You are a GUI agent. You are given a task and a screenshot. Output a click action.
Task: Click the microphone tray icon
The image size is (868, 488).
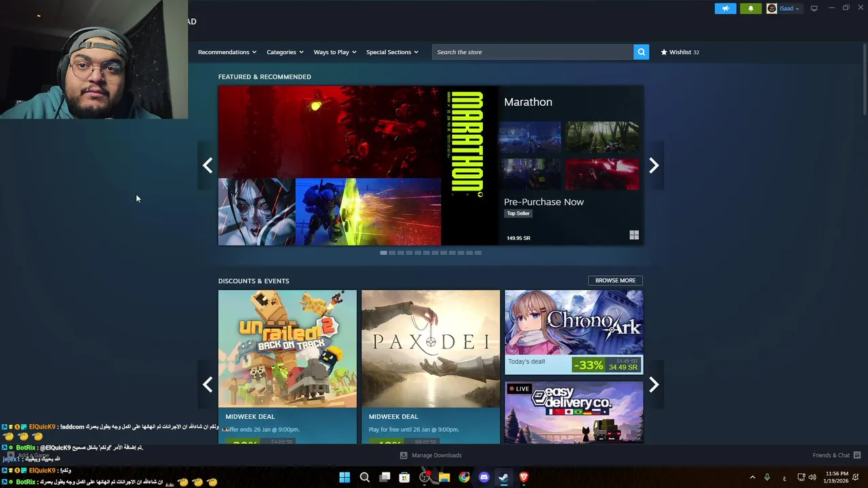click(x=767, y=477)
